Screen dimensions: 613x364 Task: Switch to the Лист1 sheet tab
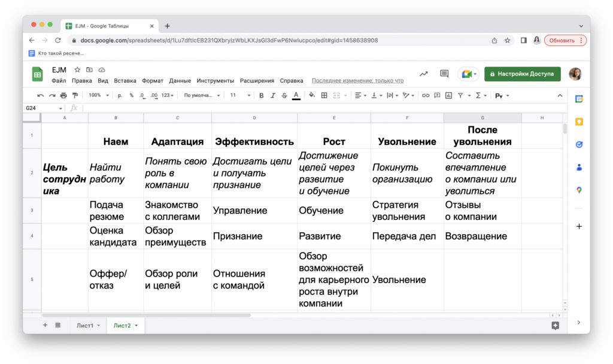point(84,325)
